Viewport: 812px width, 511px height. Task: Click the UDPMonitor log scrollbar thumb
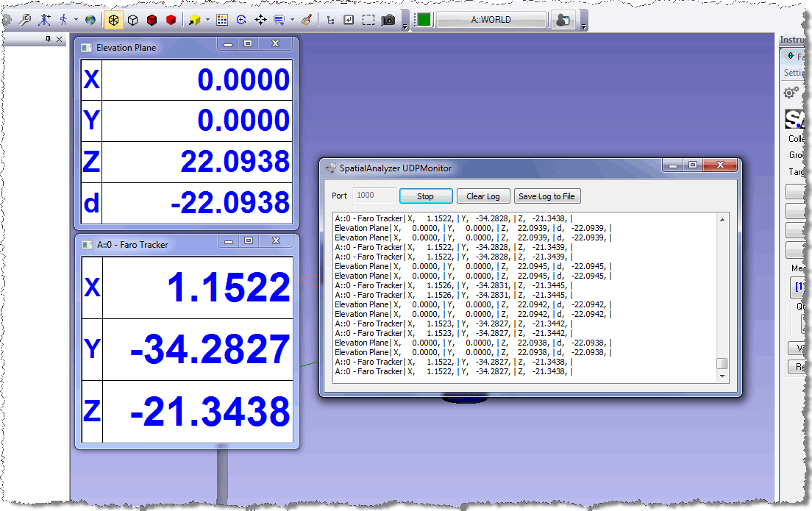[722, 363]
